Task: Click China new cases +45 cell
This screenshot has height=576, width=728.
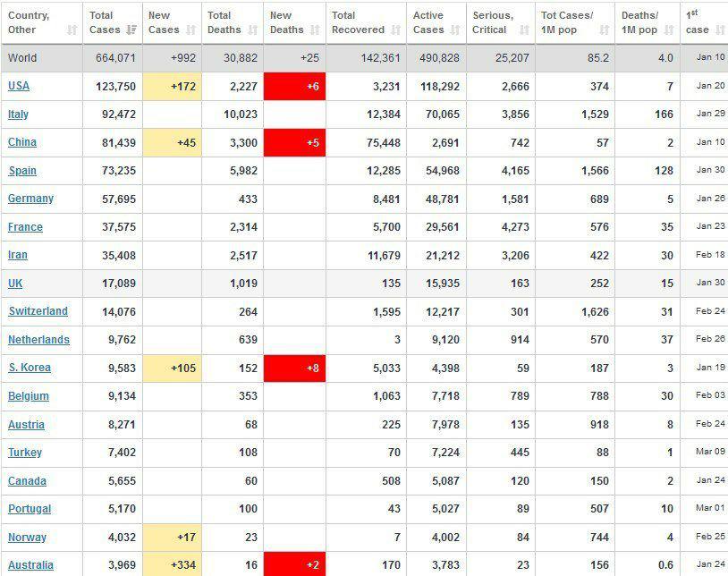Action: pyautogui.click(x=173, y=142)
